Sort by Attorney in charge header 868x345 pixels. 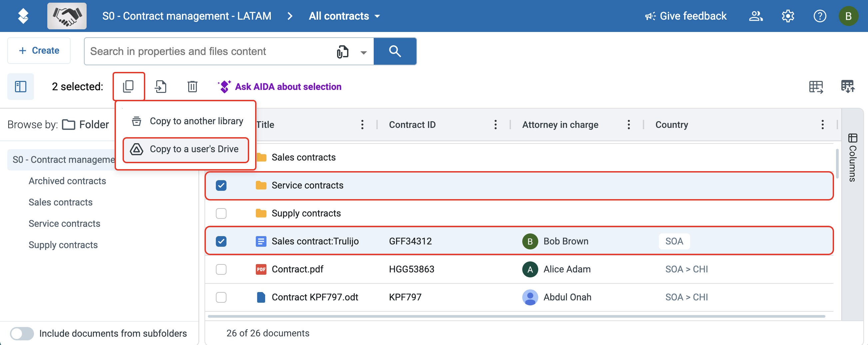[560, 125]
